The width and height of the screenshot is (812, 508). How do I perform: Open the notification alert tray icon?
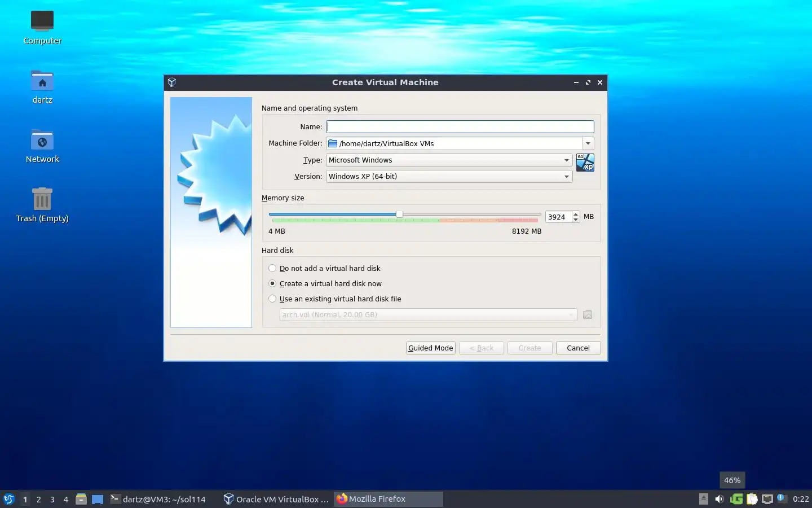pyautogui.click(x=782, y=498)
